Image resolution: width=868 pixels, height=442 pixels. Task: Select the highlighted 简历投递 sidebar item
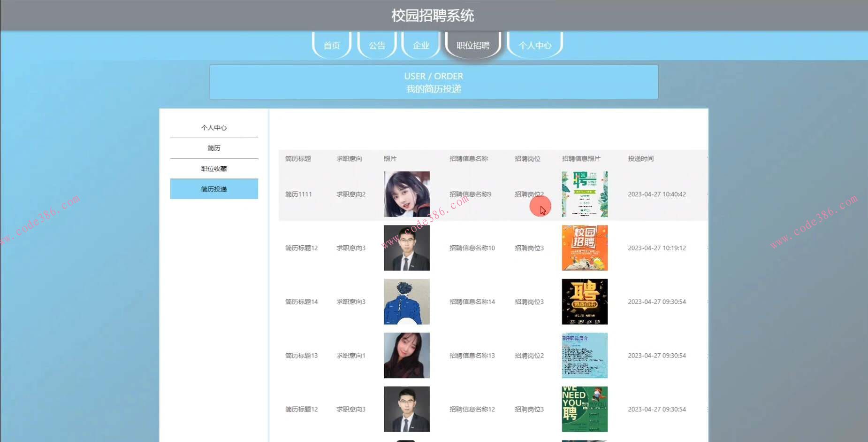(214, 188)
